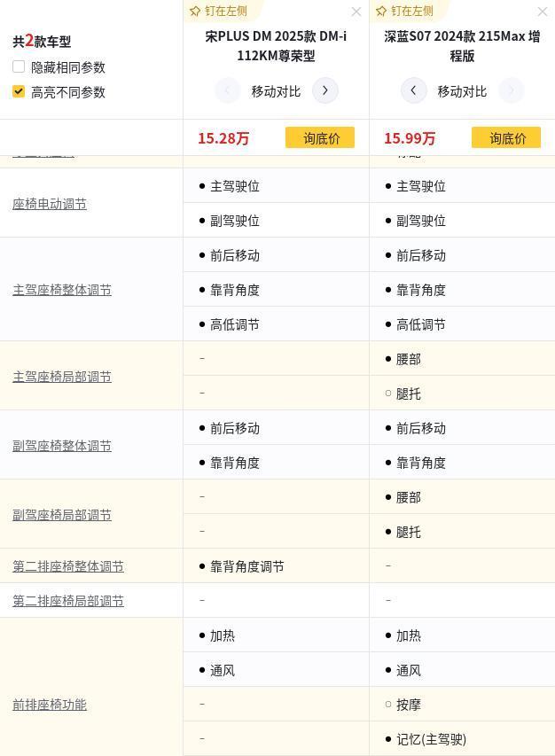This screenshot has height=756, width=555.
Task: Open the 主驾座椅整体调节 parameter link
Action: [x=62, y=290]
